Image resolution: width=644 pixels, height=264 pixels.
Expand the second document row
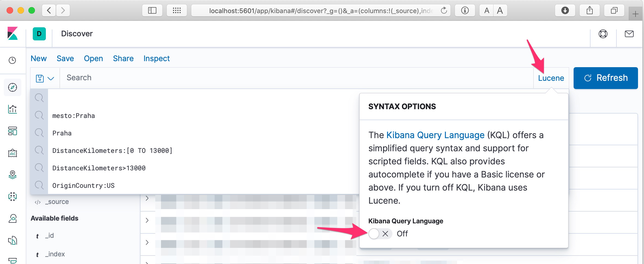click(x=147, y=220)
